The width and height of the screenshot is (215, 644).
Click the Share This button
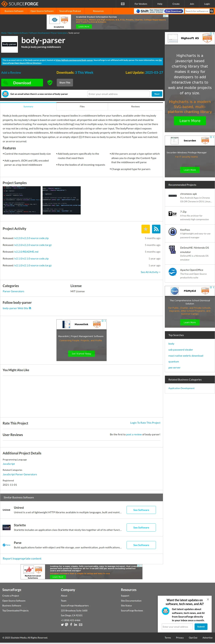pyautogui.click(x=65, y=82)
